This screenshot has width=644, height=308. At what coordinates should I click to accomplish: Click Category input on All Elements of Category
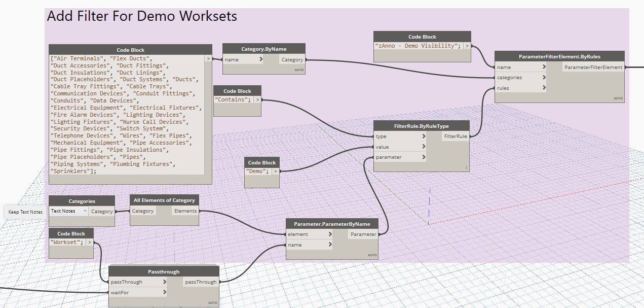(x=144, y=211)
